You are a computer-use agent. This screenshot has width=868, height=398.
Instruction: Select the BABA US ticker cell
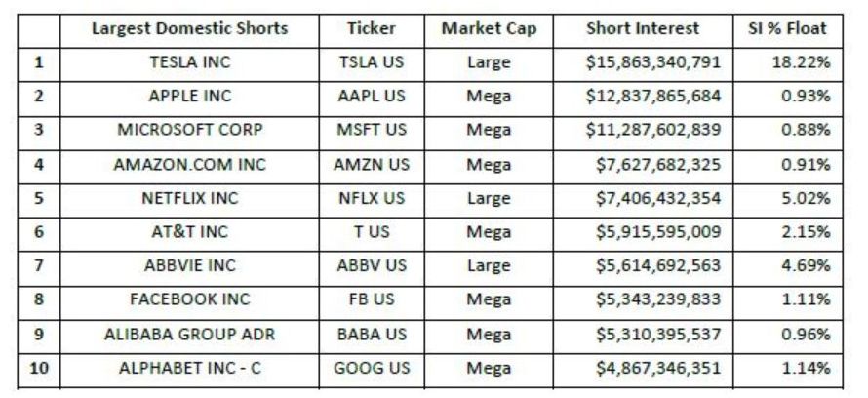[372, 336]
